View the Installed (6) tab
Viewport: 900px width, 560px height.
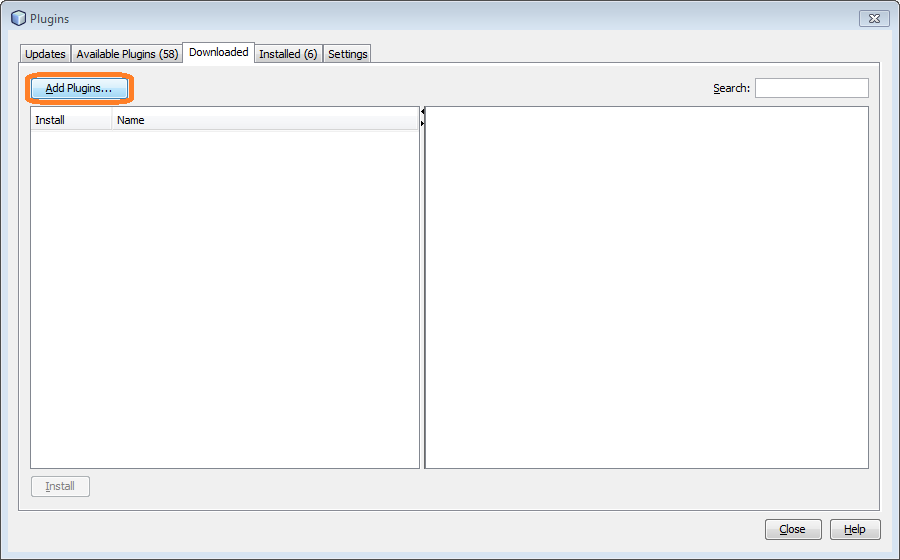pos(288,54)
